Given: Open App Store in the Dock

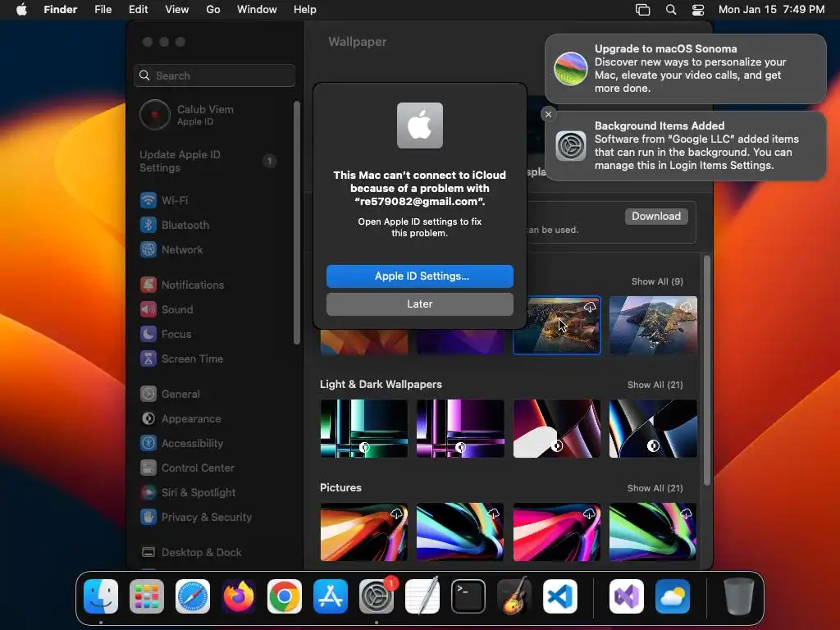Looking at the screenshot, I should pyautogui.click(x=331, y=596).
